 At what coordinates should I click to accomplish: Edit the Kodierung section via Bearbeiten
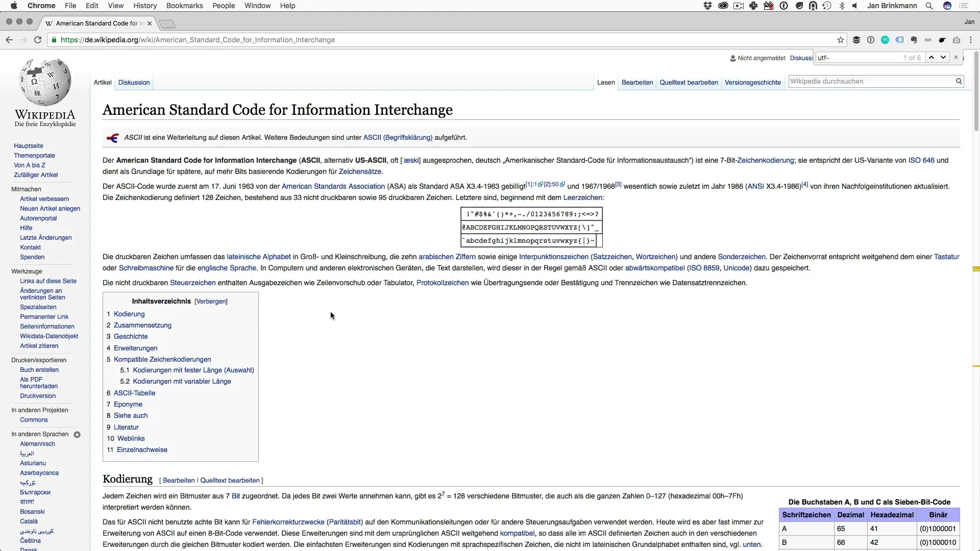(179, 481)
